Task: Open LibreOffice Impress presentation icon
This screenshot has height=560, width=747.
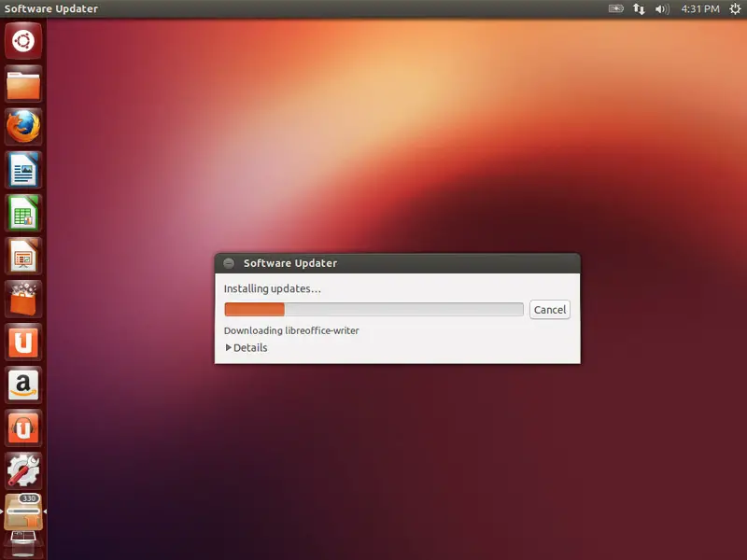Action: click(23, 256)
